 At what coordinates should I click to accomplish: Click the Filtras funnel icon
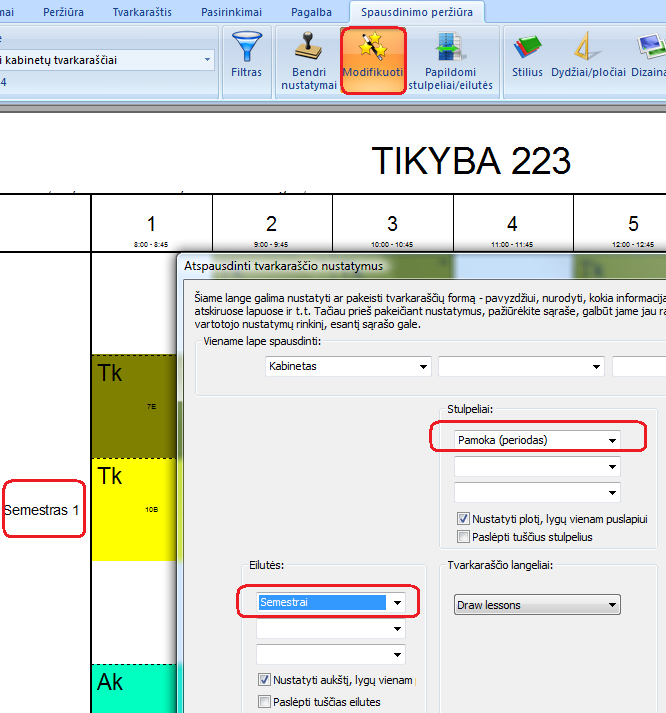click(246, 47)
